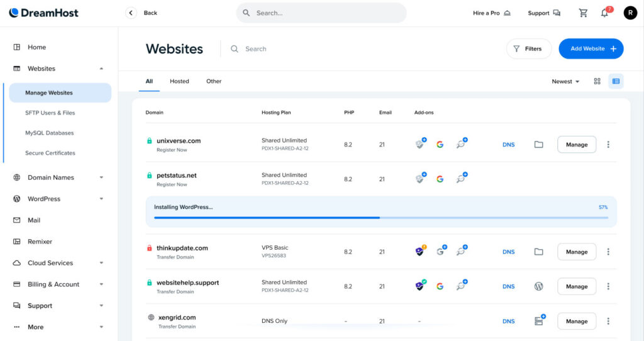The height and width of the screenshot is (341, 644).
Task: Open DNS link for thinkupdate.com
Action: pos(508,252)
